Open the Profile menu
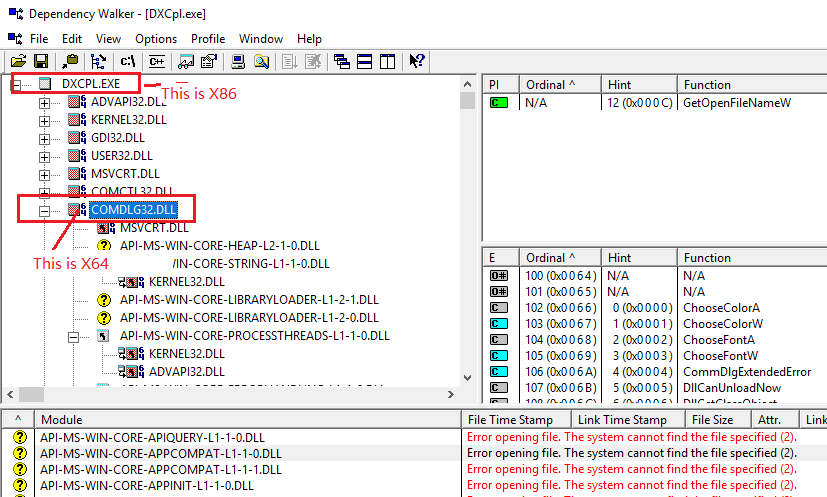Image resolution: width=827 pixels, height=497 pixels. (x=208, y=39)
